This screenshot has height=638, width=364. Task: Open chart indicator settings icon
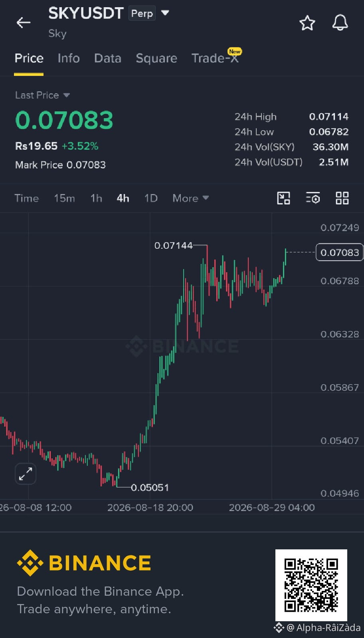click(313, 198)
